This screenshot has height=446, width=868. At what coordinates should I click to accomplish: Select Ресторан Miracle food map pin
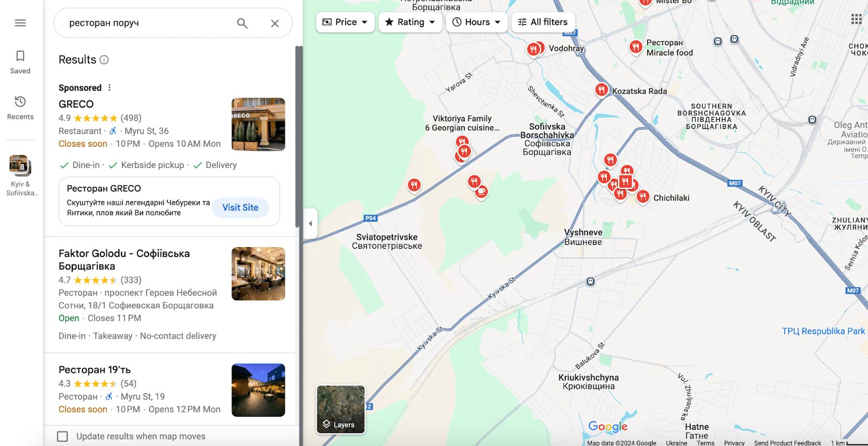pyautogui.click(x=636, y=47)
